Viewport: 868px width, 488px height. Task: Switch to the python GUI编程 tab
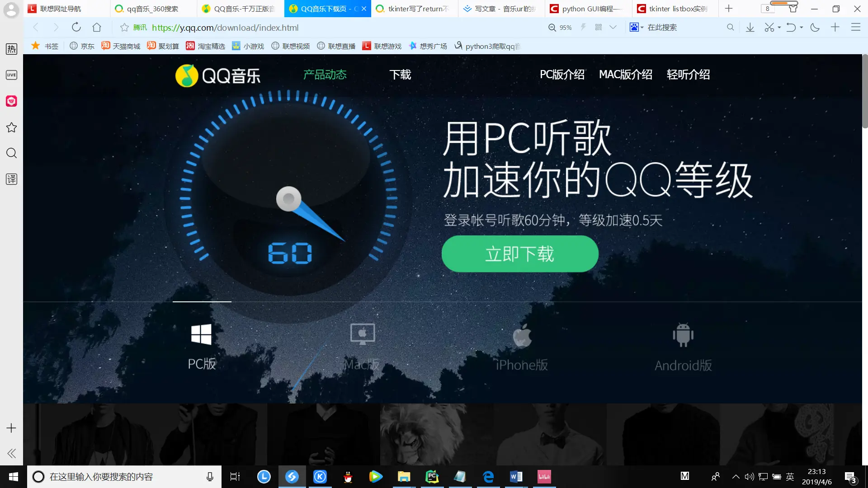coord(588,9)
